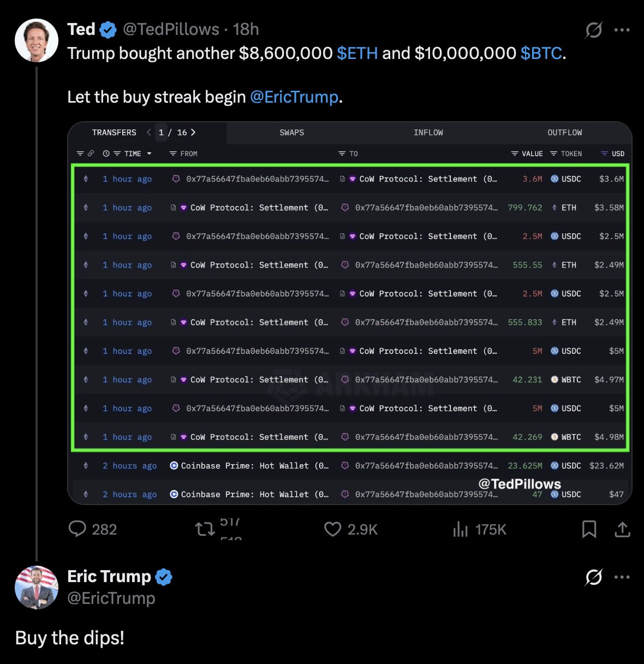Open the @TedPillows handle link
644x664 pixels.
171,29
